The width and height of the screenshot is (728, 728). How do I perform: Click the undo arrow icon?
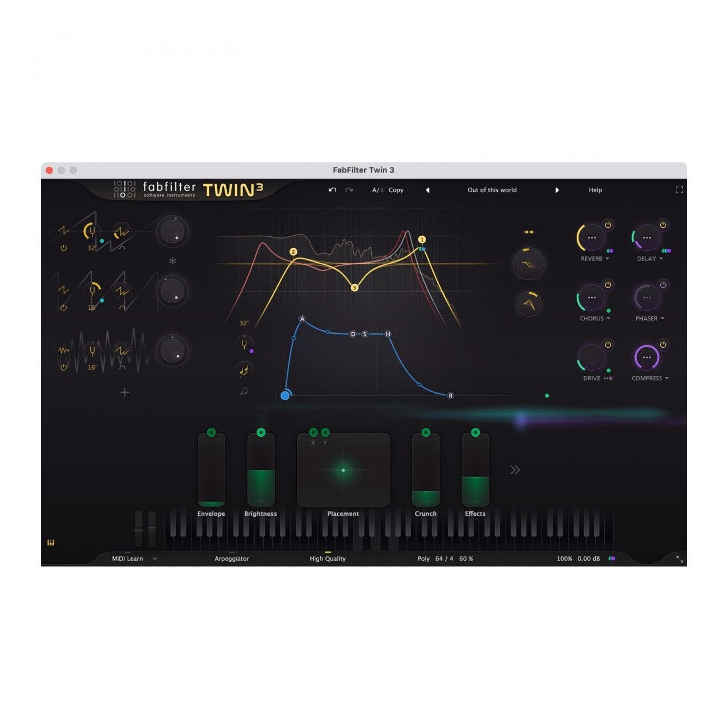[x=333, y=190]
